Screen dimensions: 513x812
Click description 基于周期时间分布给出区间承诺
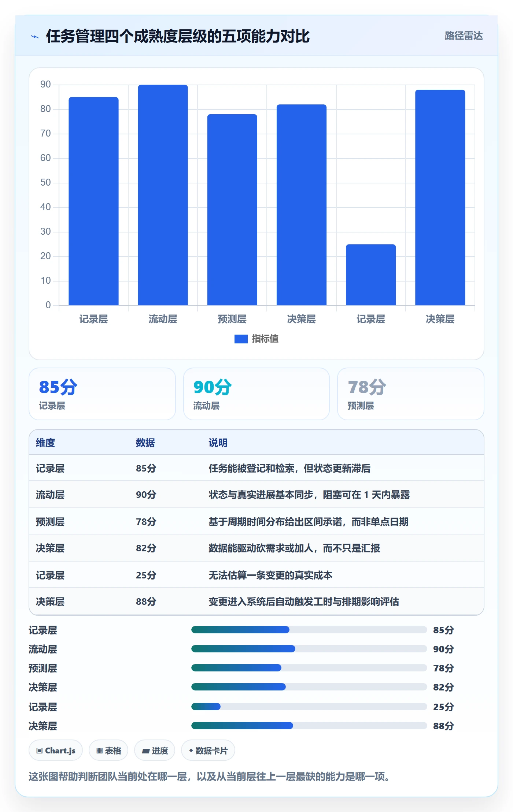tap(275, 522)
